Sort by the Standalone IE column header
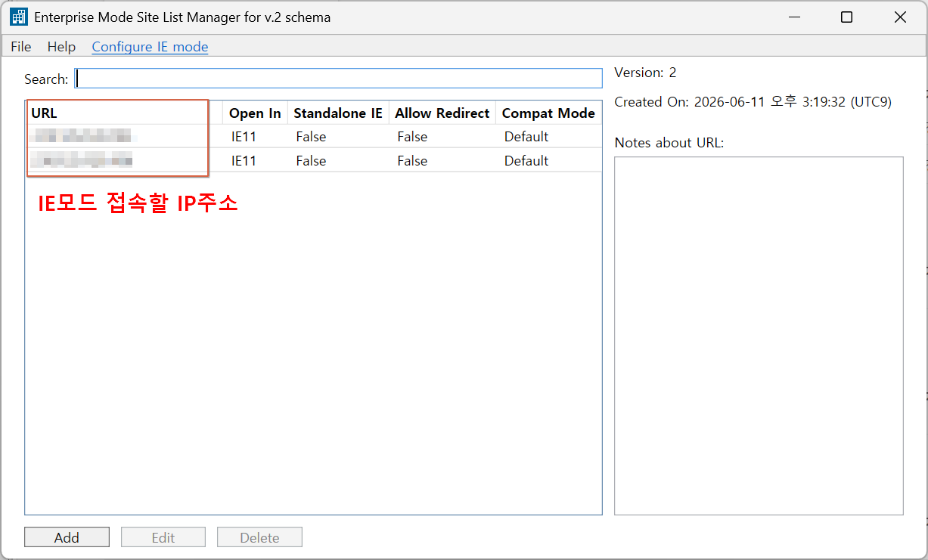Viewport: 928px width, 560px height. click(x=338, y=113)
